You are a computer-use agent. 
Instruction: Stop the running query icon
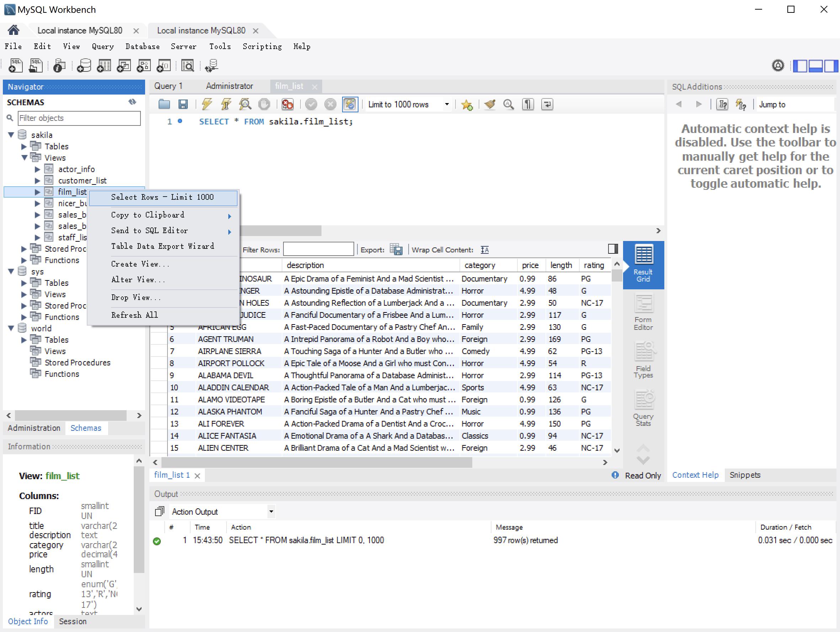(264, 104)
